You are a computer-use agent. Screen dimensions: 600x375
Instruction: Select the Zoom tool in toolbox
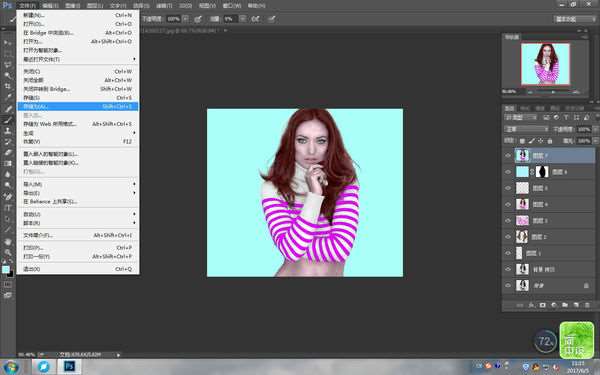pyautogui.click(x=8, y=253)
